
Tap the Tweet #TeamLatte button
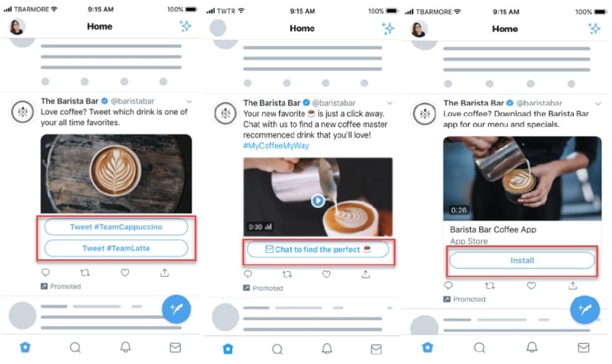(116, 248)
